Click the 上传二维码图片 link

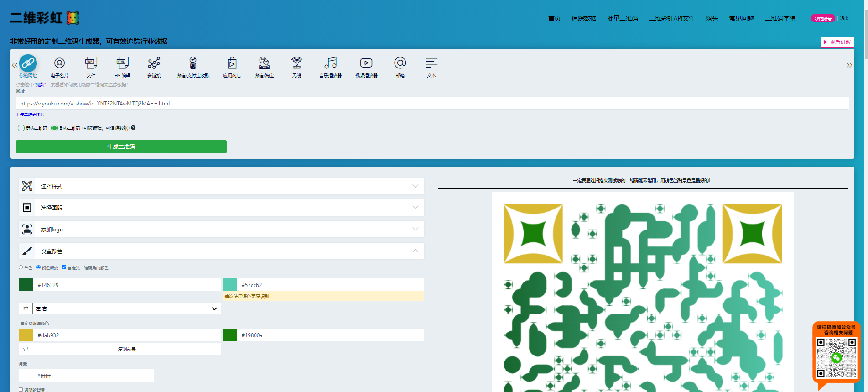pos(30,115)
